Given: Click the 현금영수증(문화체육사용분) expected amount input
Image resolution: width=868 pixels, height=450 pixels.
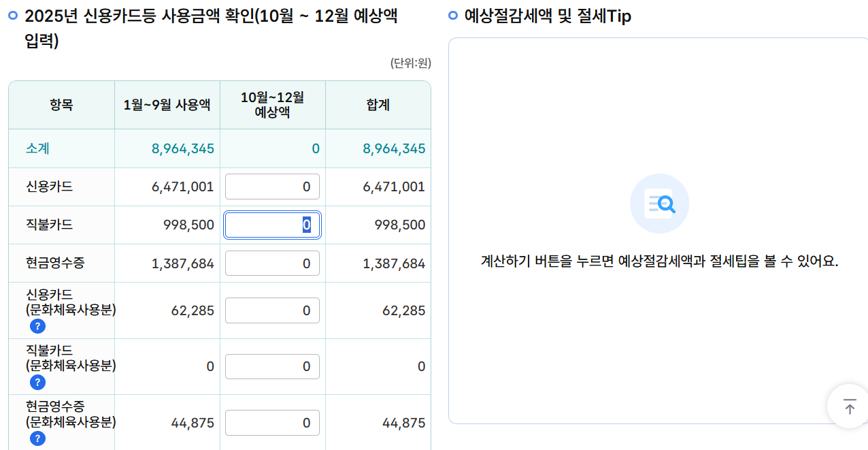Looking at the screenshot, I should pyautogui.click(x=271, y=423).
